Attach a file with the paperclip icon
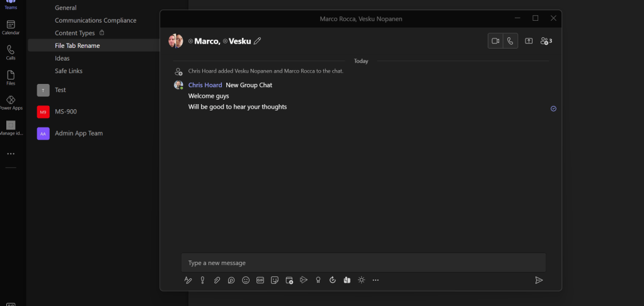The height and width of the screenshot is (306, 644). (217, 280)
